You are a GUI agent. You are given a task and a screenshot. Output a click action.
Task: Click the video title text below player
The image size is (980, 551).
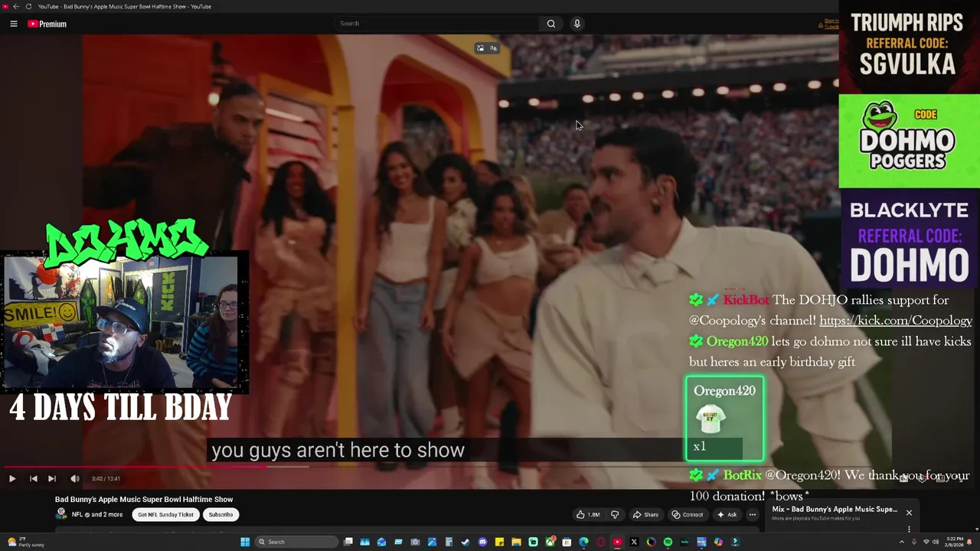[144, 499]
